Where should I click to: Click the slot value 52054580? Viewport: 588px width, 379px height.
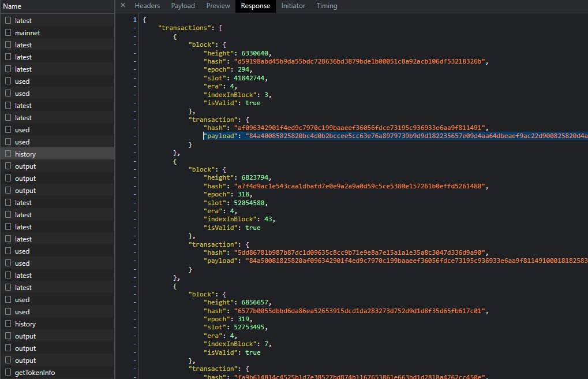tap(249, 203)
